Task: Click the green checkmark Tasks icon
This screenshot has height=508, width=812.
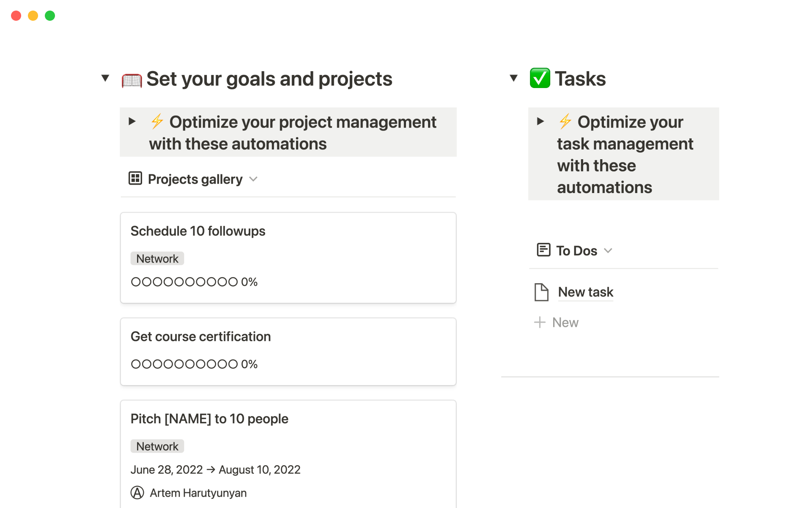Action: click(540, 78)
